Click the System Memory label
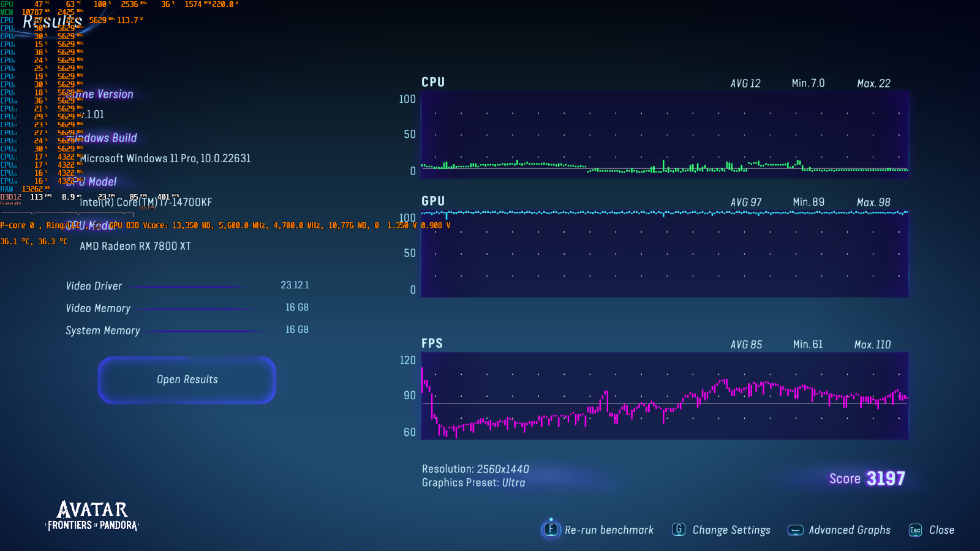This screenshot has height=551, width=980. [x=103, y=331]
